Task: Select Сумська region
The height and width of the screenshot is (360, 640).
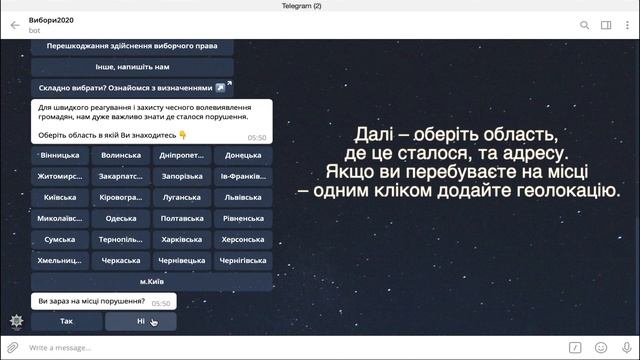Action: click(60, 240)
